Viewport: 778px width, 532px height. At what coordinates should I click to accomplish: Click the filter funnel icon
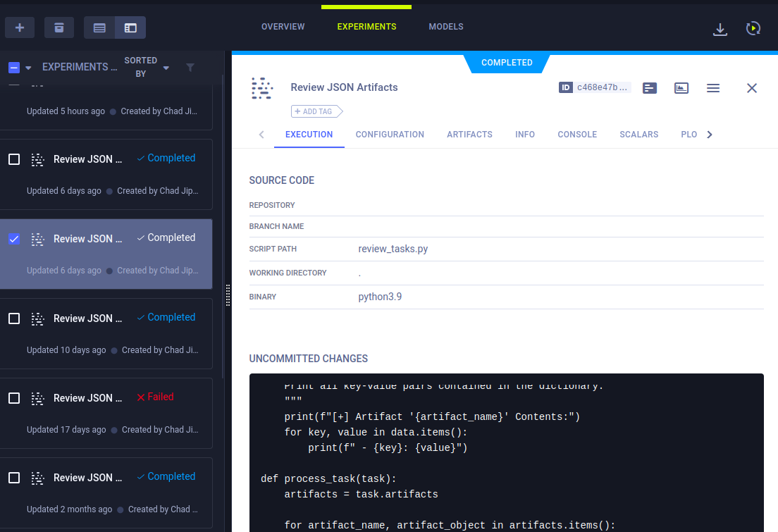(190, 68)
